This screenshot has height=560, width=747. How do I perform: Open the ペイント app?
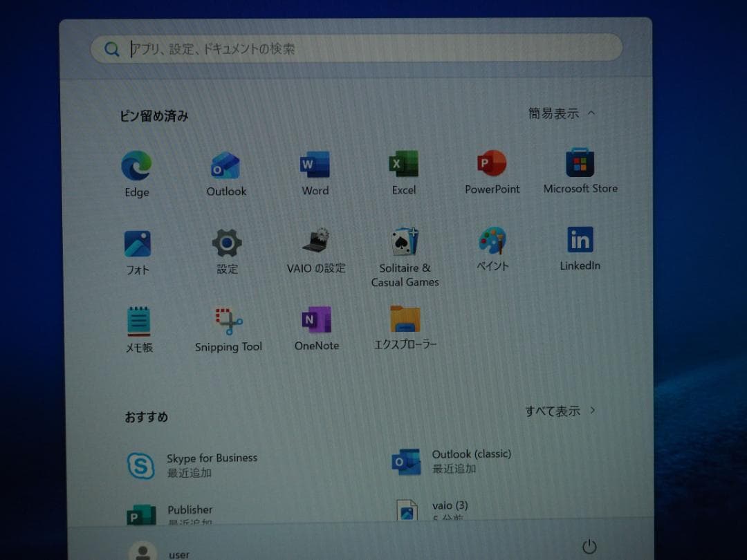(491, 245)
